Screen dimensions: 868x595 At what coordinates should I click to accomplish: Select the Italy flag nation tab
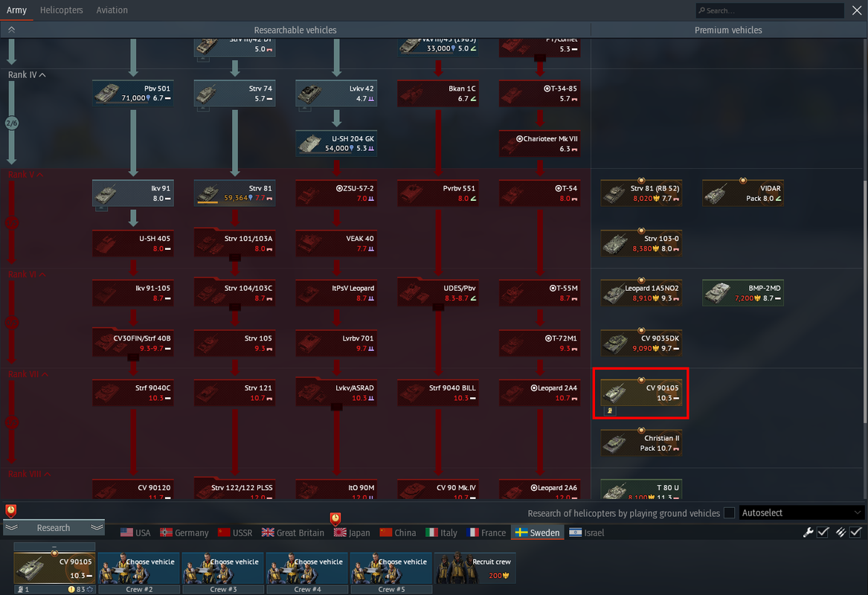[441, 533]
